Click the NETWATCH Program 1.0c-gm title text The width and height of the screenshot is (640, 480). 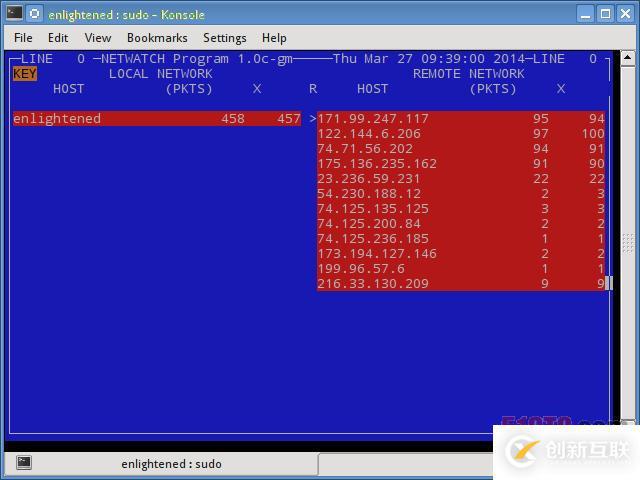pyautogui.click(x=197, y=59)
